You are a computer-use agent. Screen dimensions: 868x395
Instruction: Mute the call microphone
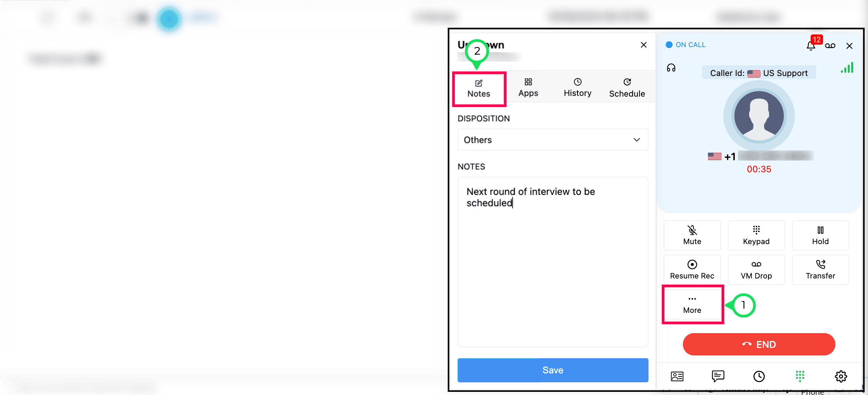click(x=692, y=235)
